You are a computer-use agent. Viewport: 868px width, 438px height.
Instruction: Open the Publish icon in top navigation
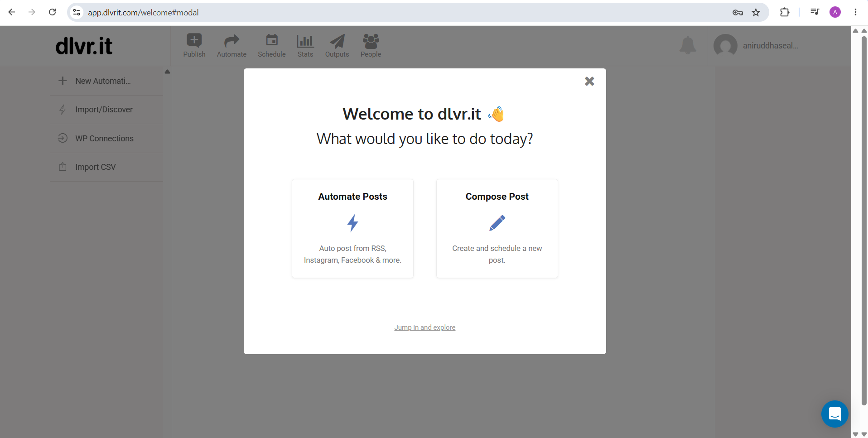(x=194, y=41)
